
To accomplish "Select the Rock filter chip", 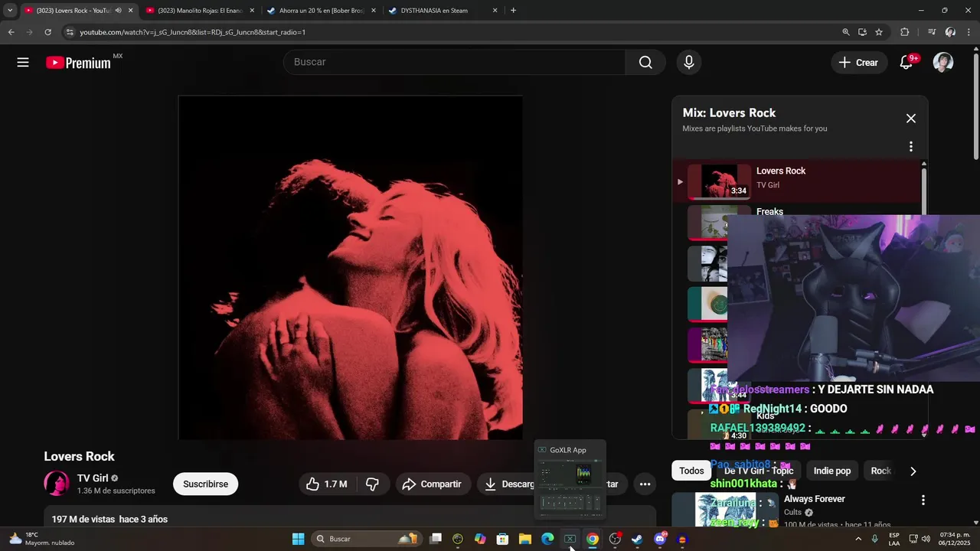I will [x=880, y=471].
